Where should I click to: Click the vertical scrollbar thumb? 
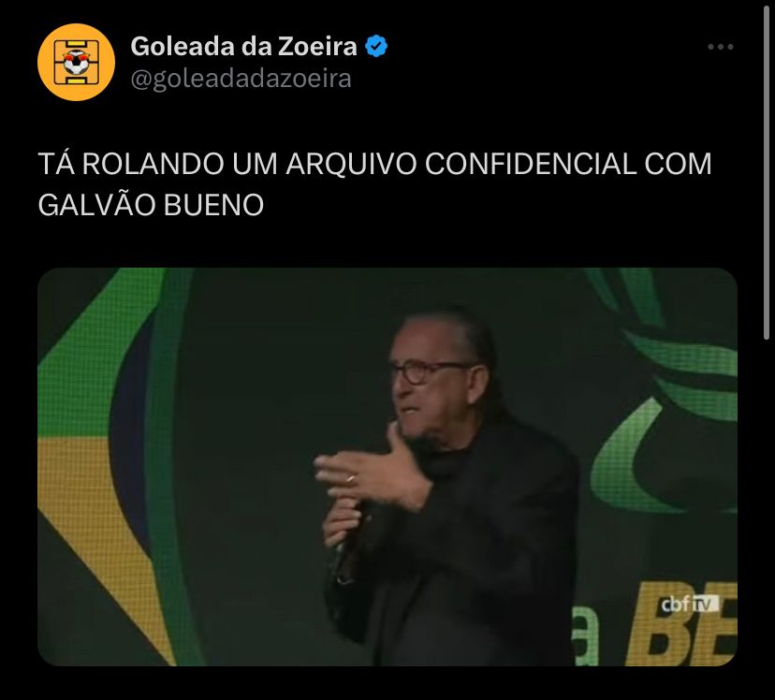pos(766,172)
